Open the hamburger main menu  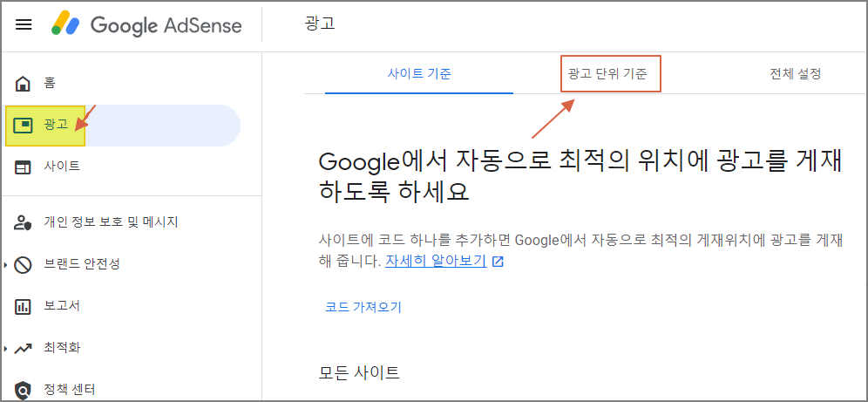coord(24,25)
